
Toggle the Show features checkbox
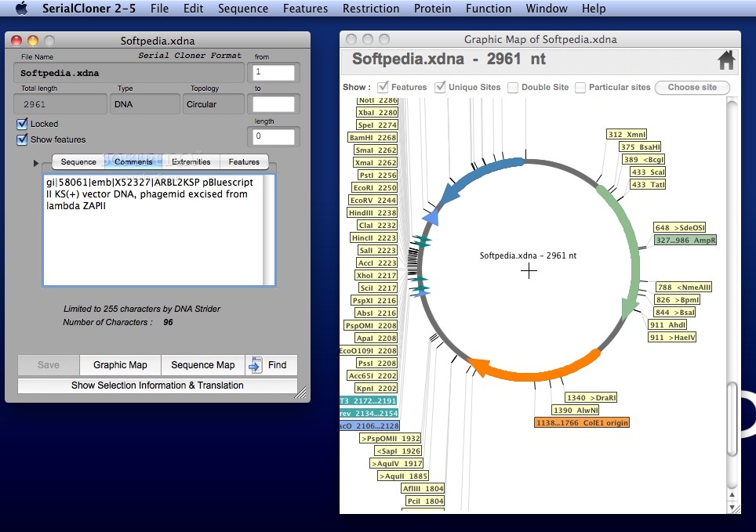click(x=22, y=139)
